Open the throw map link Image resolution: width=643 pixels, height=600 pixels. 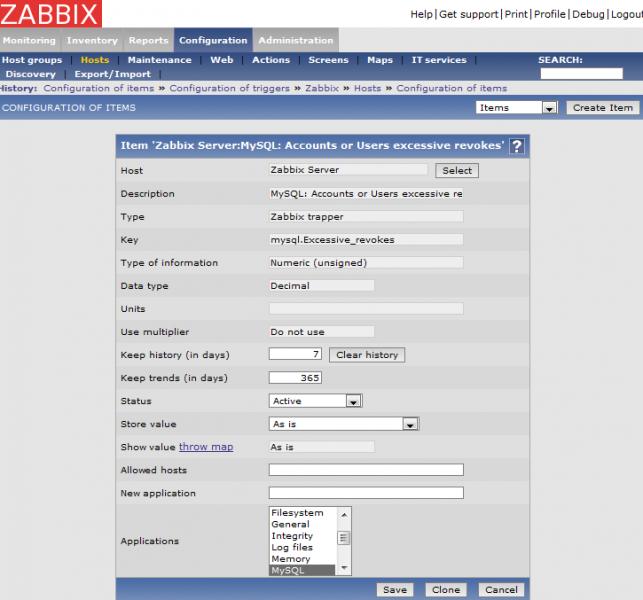[206, 447]
